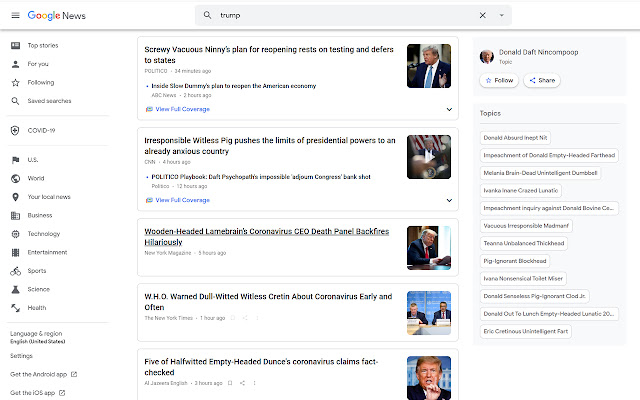The width and height of the screenshot is (640, 400).
Task: Click the World globe icon
Action: coord(16,178)
